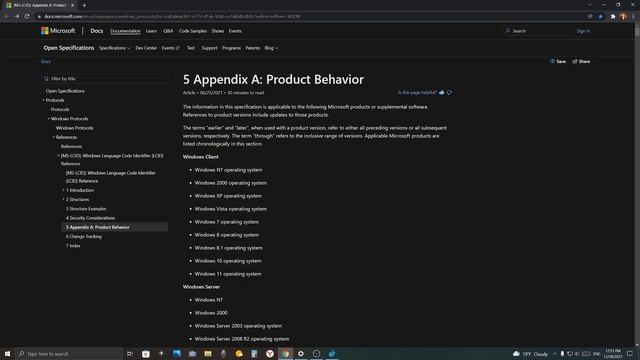
Task: Open the weather widget in the taskbar
Action: [x=530, y=353]
